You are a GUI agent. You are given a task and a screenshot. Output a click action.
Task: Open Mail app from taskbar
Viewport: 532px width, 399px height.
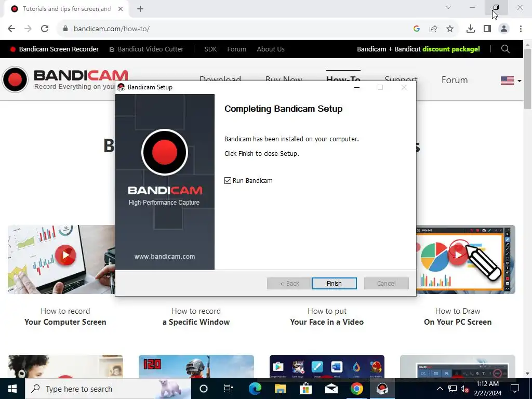331,389
